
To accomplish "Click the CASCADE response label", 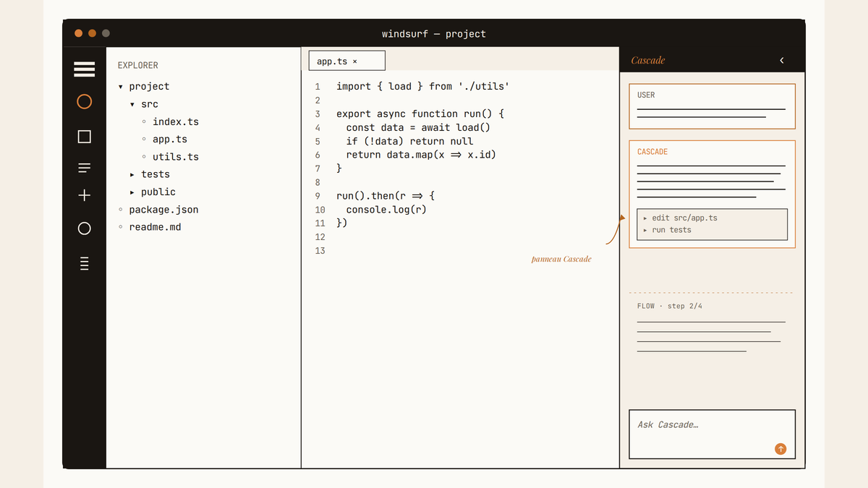I will pyautogui.click(x=652, y=152).
